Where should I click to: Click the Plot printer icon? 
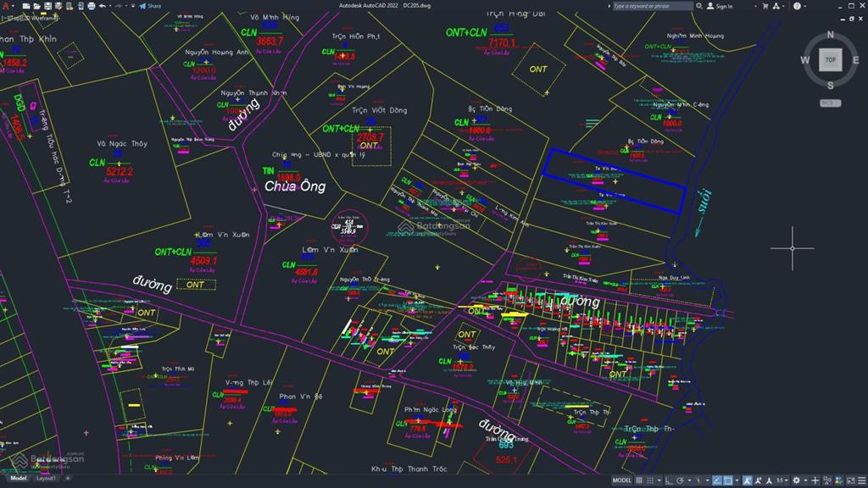click(92, 6)
